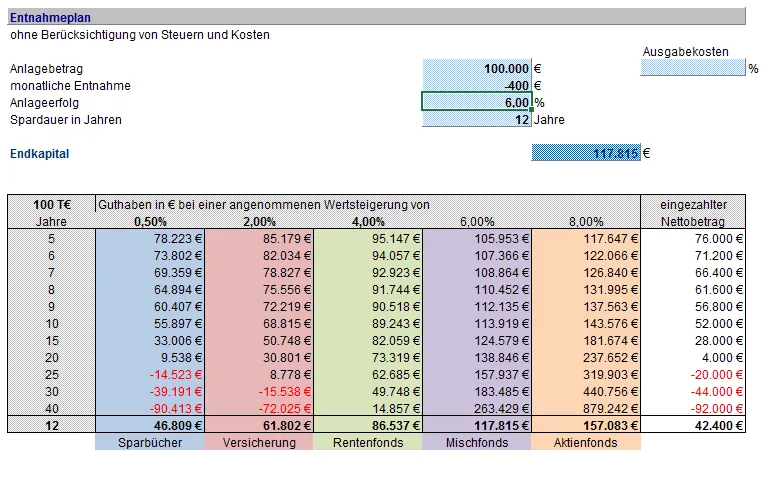
Task: Select cell 60.407 € in row 9
Action: [150, 307]
